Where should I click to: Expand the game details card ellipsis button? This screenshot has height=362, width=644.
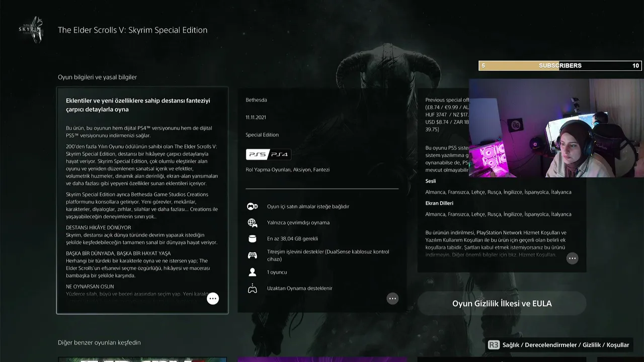(x=392, y=299)
